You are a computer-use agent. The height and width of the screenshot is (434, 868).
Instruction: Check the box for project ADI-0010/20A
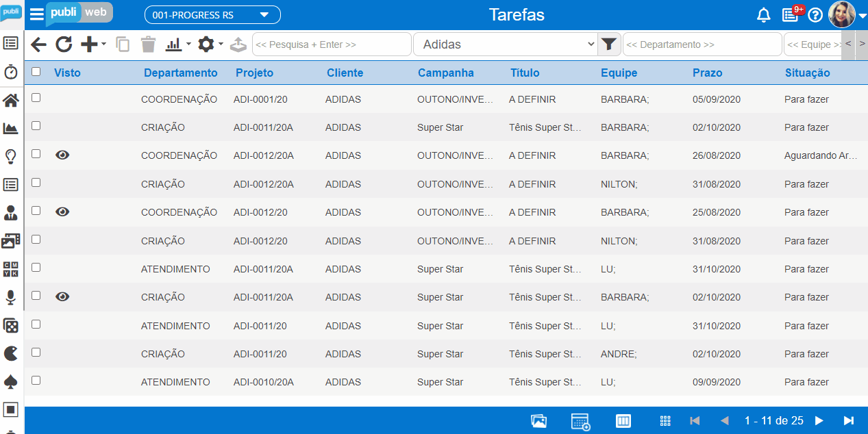coord(36,381)
